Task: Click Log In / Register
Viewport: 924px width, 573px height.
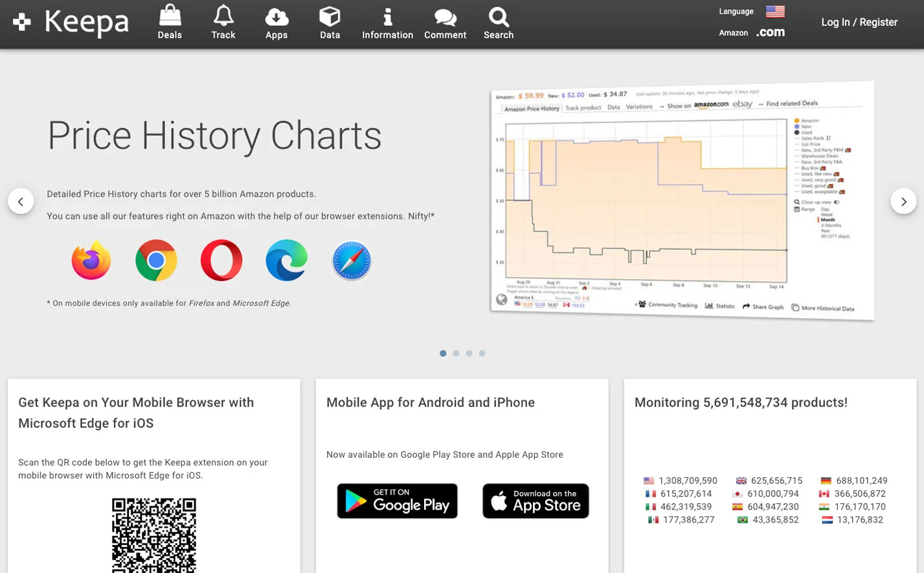Action: (x=859, y=22)
